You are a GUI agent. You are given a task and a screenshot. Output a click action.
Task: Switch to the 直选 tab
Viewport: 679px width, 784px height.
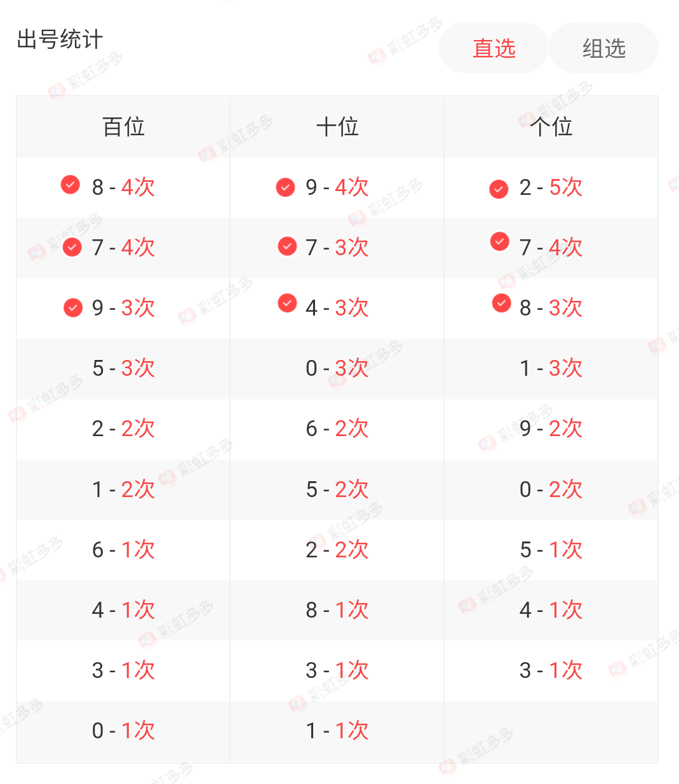(x=494, y=48)
